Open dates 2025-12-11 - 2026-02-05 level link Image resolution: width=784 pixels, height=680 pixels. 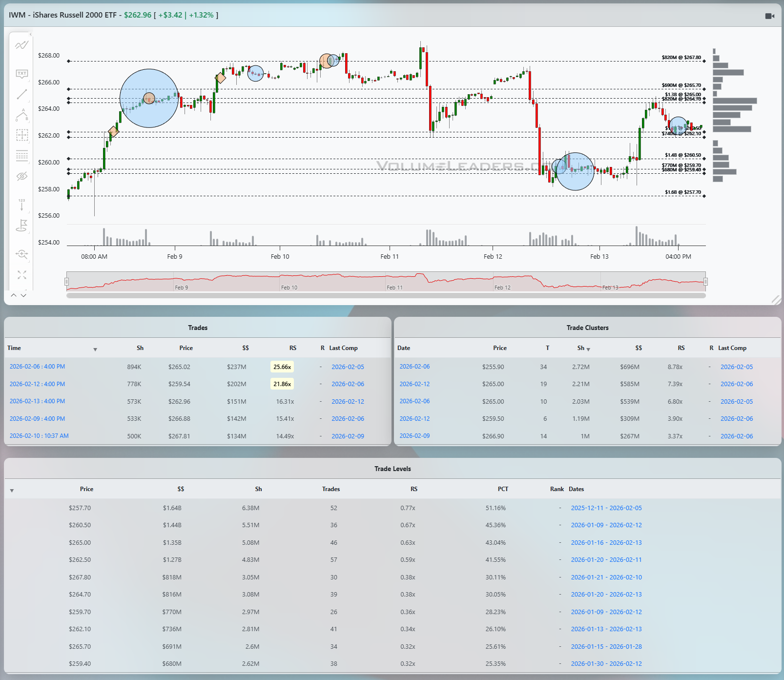click(x=606, y=508)
